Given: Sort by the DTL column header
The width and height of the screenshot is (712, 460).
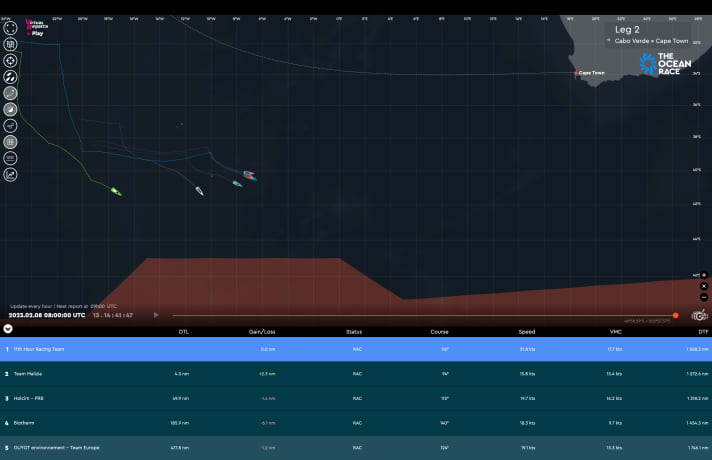Looking at the screenshot, I should pyautogui.click(x=183, y=332).
